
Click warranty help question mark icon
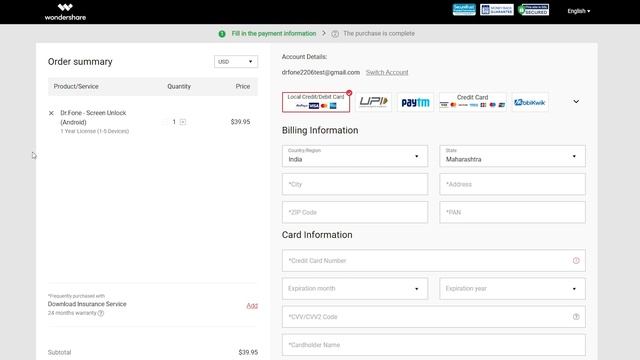(x=101, y=313)
